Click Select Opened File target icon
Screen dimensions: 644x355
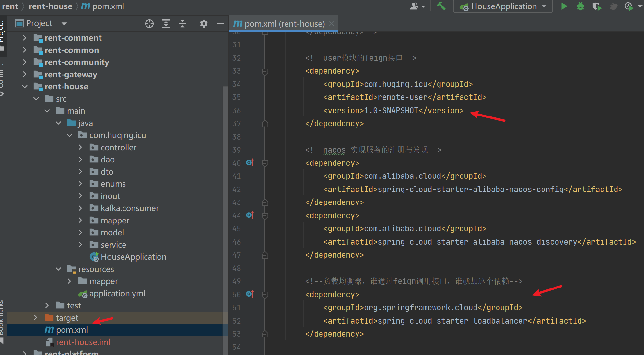pos(149,24)
